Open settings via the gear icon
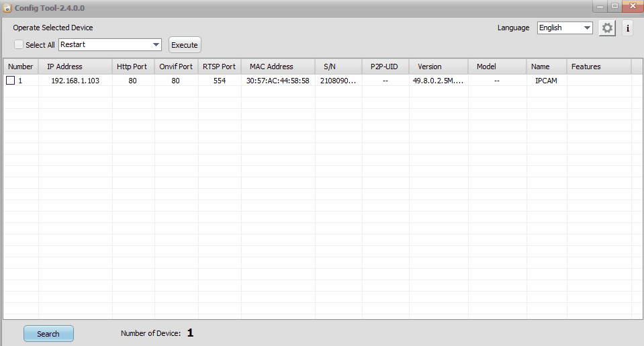 click(607, 28)
